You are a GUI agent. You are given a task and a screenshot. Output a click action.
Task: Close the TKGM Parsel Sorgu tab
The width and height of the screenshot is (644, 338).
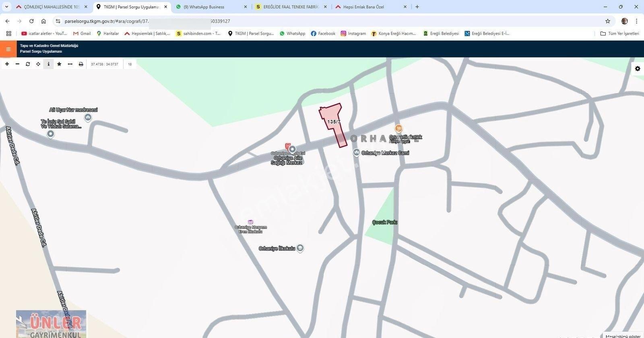[x=165, y=7]
